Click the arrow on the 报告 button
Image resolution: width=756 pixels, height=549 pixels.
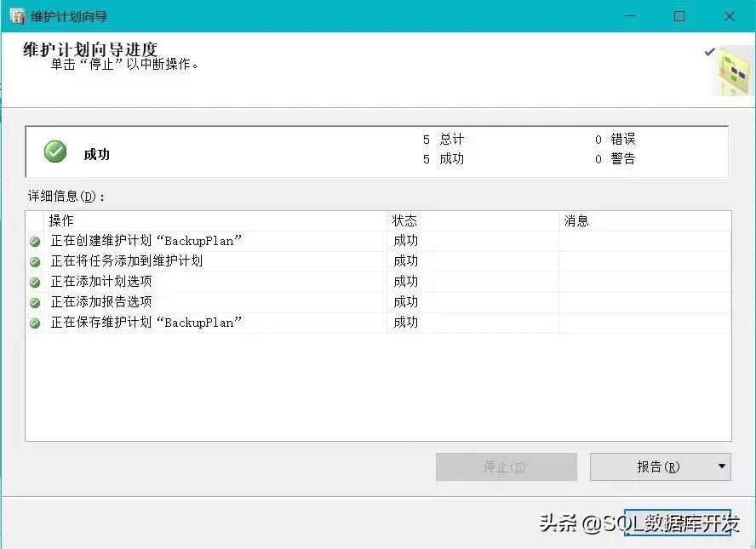(721, 466)
